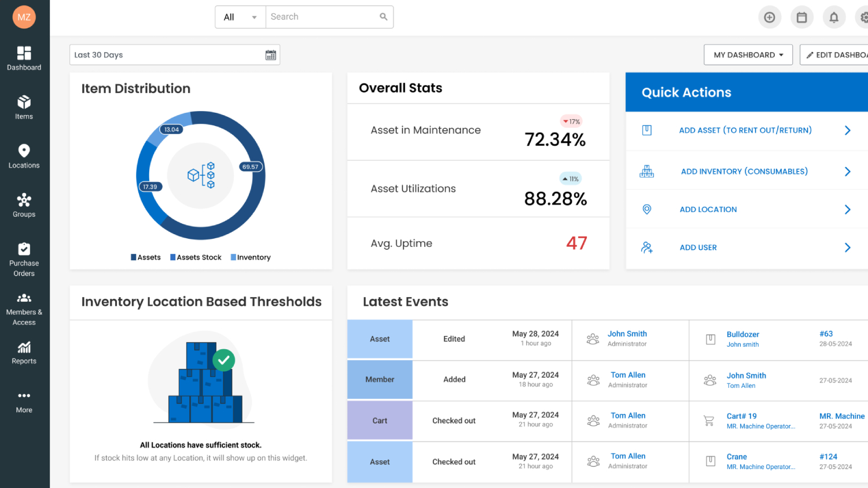
Task: Click inside the Search input field
Action: point(324,17)
